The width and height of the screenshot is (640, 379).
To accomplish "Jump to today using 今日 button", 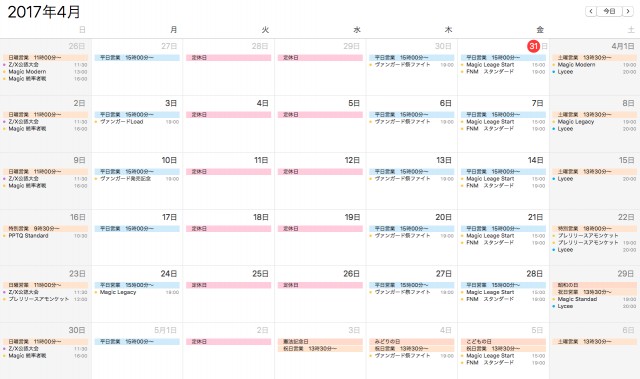I will click(609, 11).
